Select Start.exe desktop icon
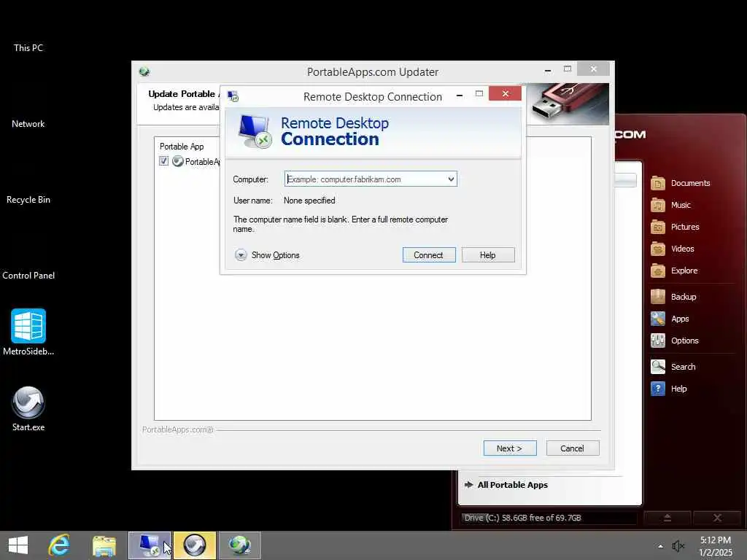 click(28, 408)
